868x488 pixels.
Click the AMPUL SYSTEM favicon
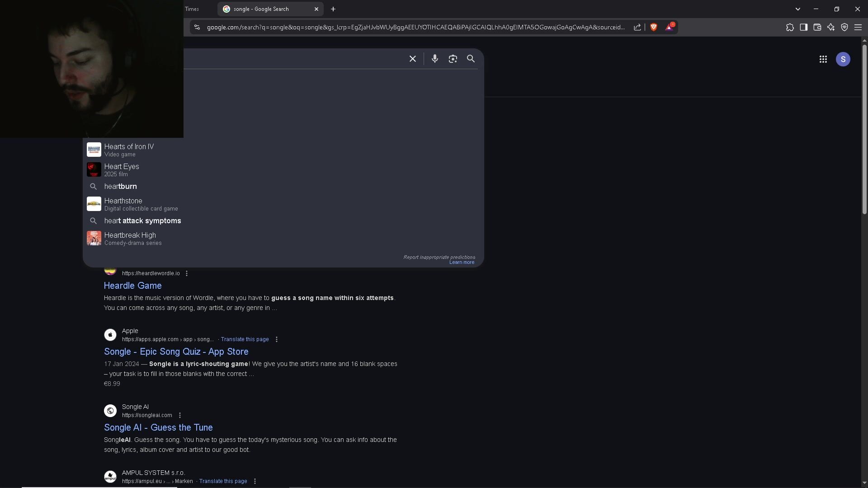point(110,477)
